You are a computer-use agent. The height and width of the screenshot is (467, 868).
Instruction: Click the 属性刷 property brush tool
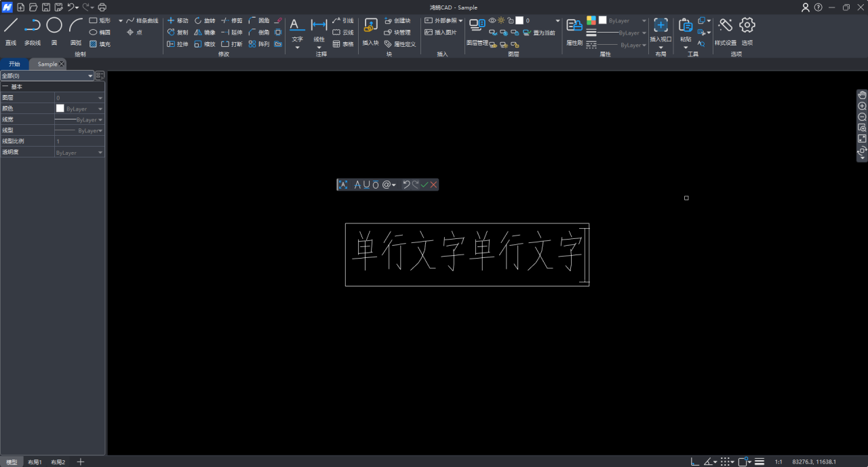[574, 31]
